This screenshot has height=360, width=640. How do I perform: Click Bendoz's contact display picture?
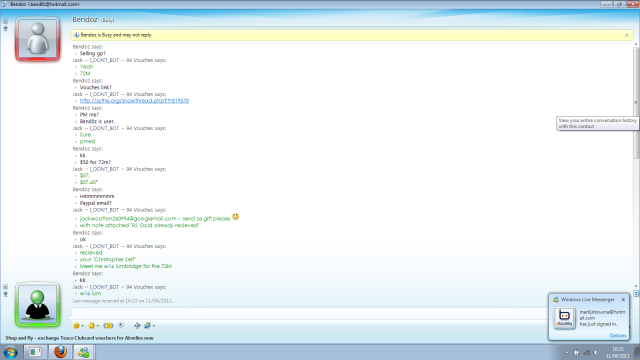(38, 39)
